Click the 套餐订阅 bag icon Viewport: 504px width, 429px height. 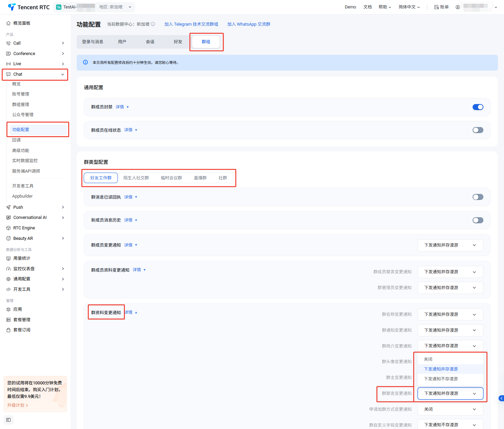click(x=8, y=330)
